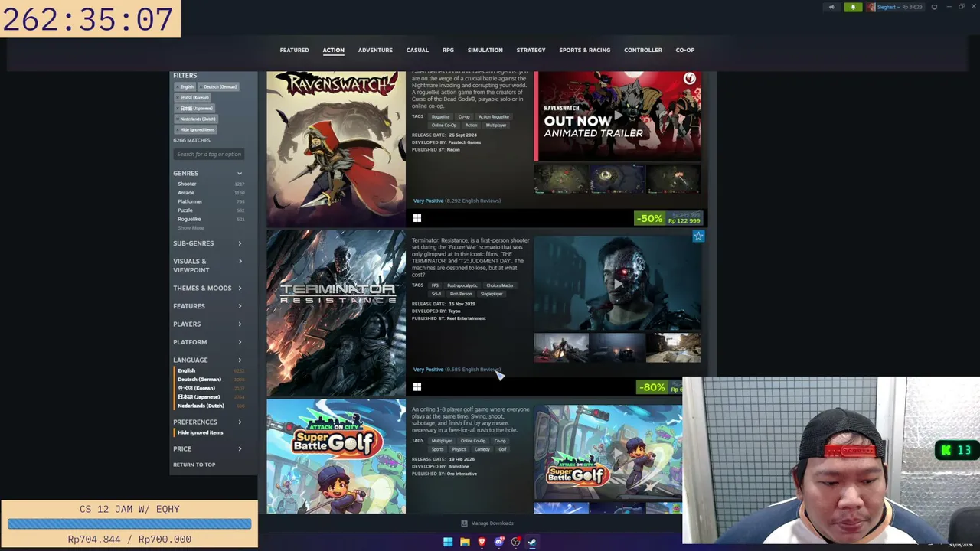Click the Windows platform icon under Terminator

(x=417, y=387)
